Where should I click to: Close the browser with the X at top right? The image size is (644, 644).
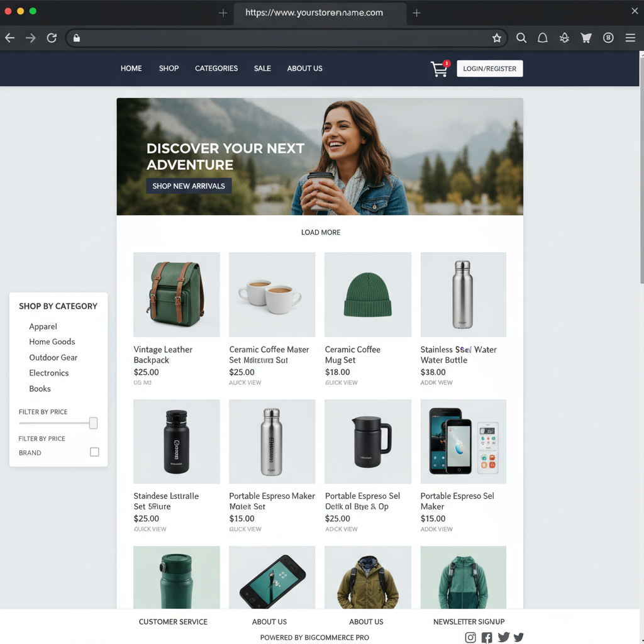pos(635,11)
